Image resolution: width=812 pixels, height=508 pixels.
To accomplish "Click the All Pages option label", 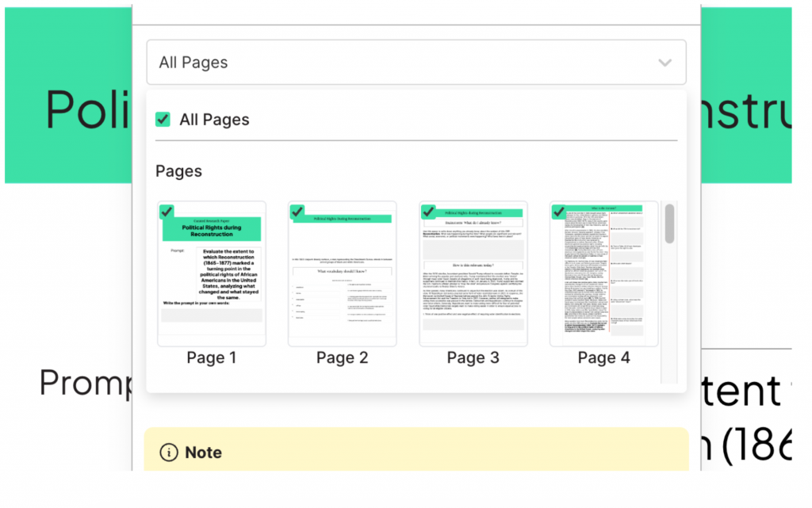I will click(x=214, y=120).
